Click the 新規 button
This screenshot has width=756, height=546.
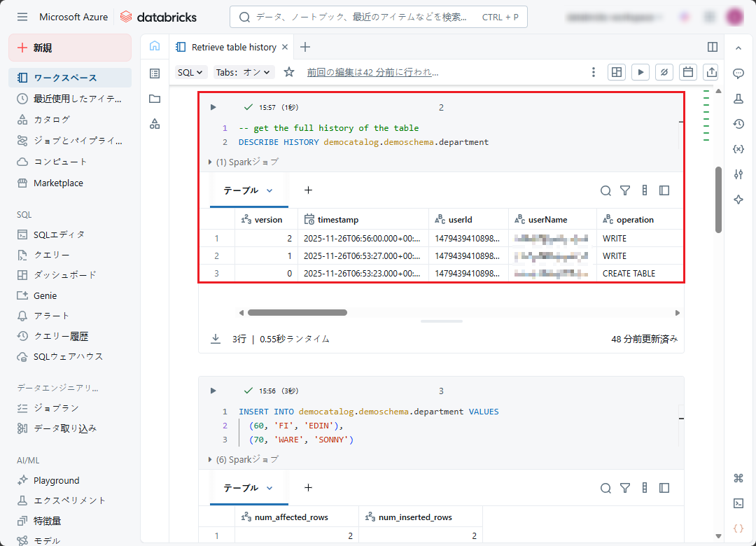(x=70, y=48)
